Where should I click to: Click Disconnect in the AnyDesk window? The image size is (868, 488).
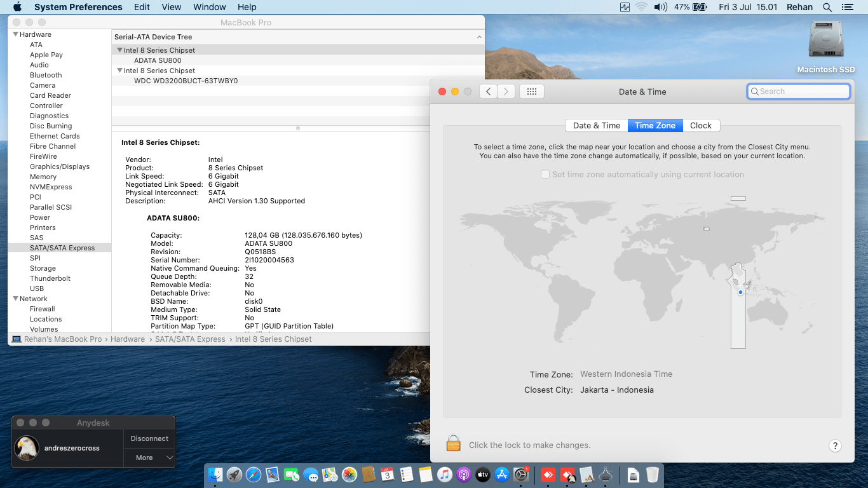coord(149,438)
